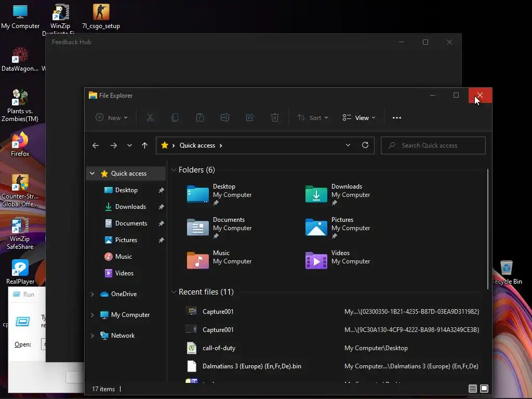The width and height of the screenshot is (532, 399).
Task: Collapse the Folders (6) group
Action: (174, 170)
